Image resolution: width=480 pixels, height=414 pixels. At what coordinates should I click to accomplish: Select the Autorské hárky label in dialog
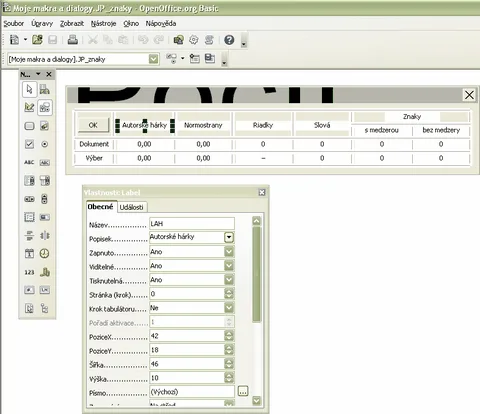coord(144,125)
